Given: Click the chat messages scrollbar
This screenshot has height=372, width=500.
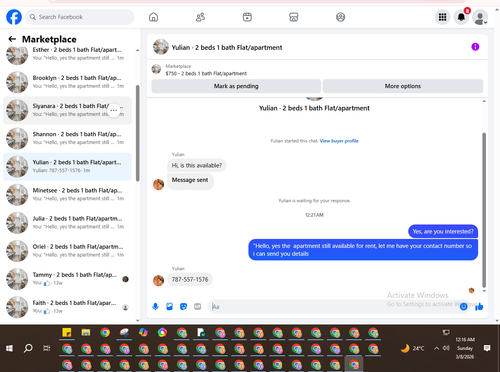Looking at the screenshot, I should click(484, 210).
